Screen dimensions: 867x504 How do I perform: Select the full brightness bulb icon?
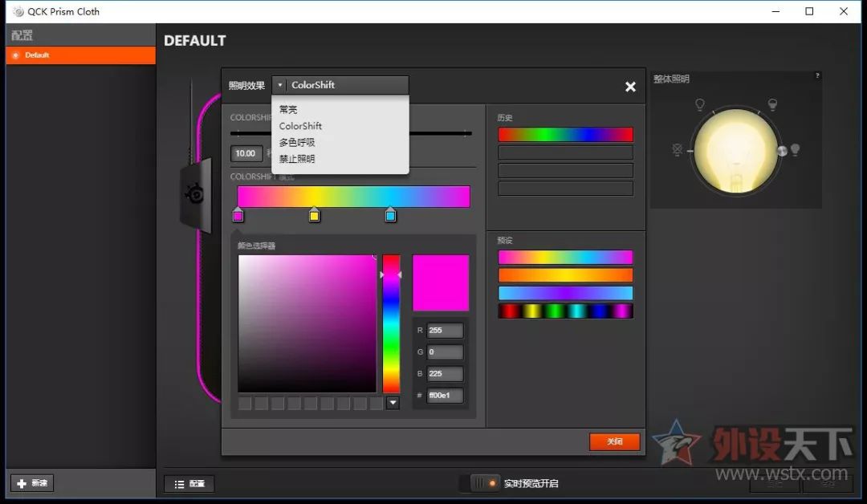point(795,149)
